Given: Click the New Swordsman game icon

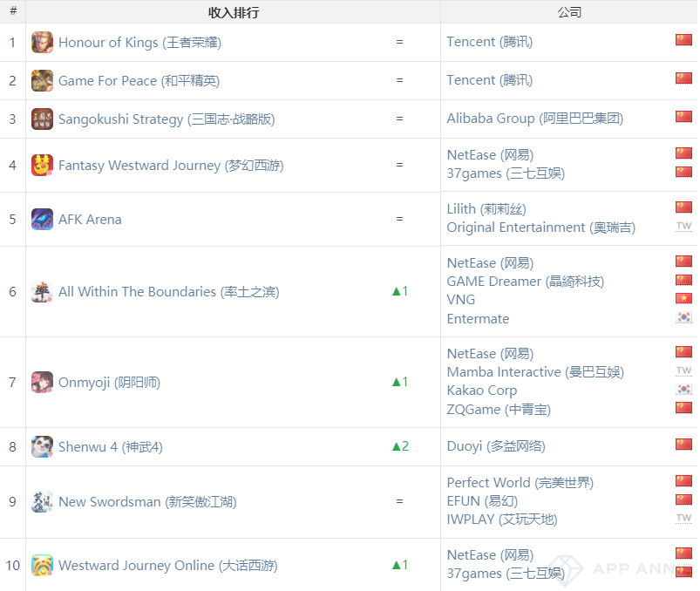Looking at the screenshot, I should coord(42,502).
